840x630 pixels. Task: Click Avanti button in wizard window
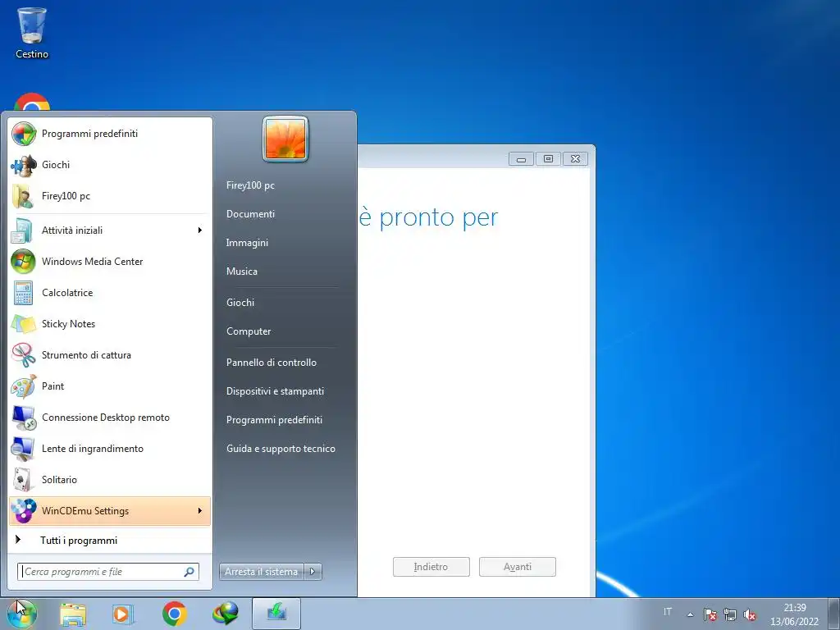click(518, 567)
